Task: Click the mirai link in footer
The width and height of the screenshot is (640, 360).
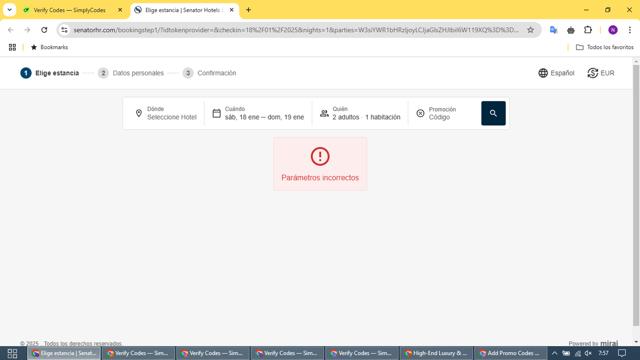Action: pyautogui.click(x=609, y=344)
